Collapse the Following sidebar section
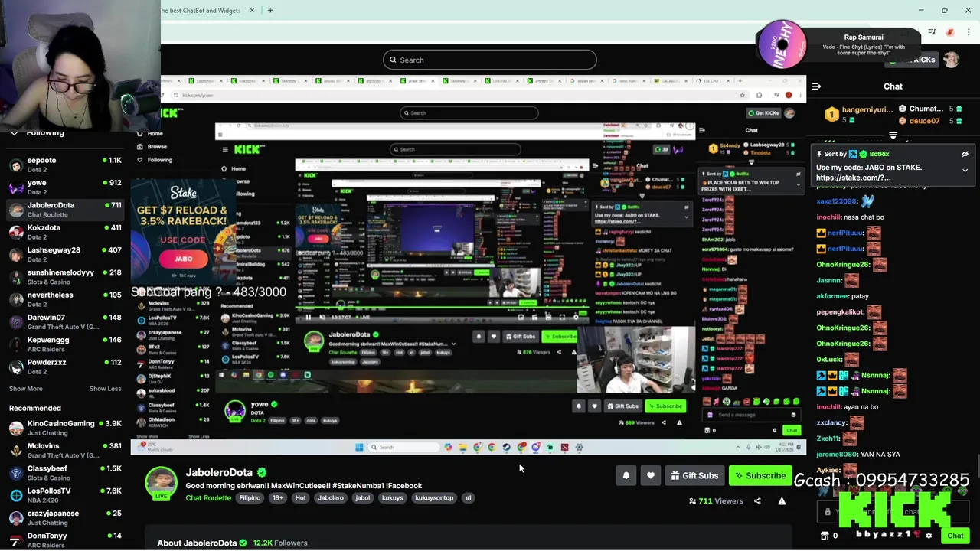 point(15,133)
